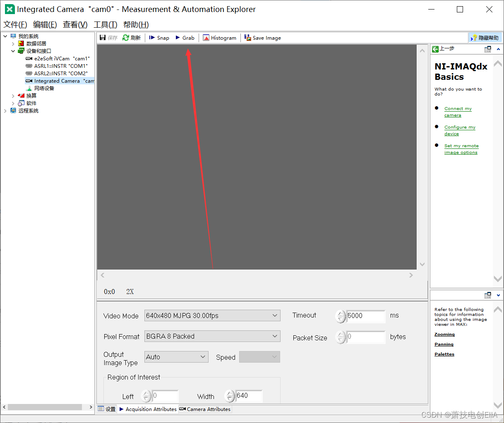Click the 设备和接口 device icon

(21, 51)
